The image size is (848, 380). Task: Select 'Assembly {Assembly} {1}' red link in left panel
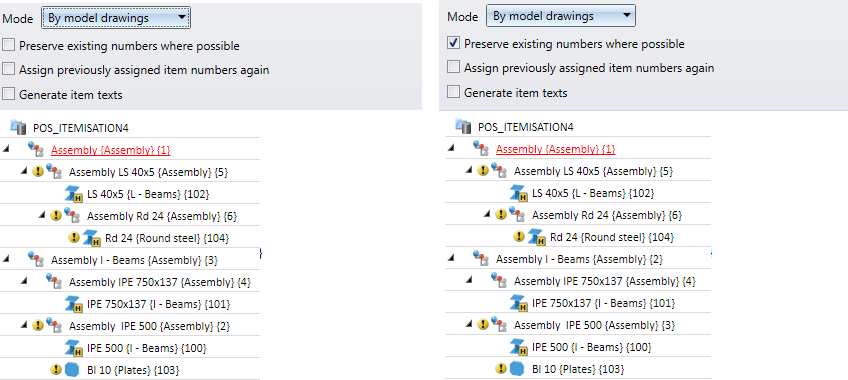pyautogui.click(x=110, y=150)
